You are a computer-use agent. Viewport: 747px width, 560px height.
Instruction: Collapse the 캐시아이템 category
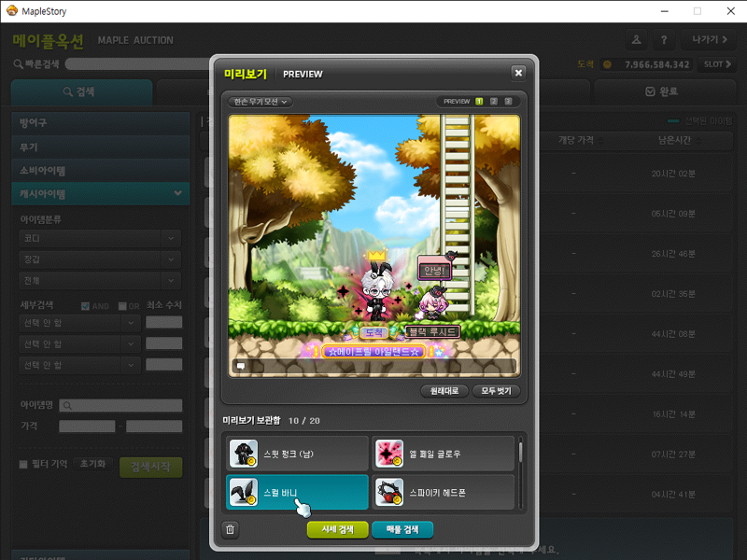tap(101, 194)
